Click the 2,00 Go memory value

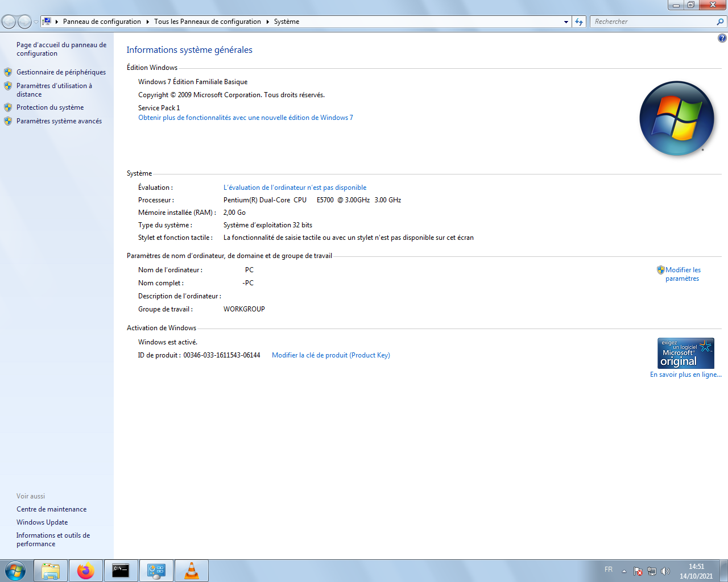point(234,213)
